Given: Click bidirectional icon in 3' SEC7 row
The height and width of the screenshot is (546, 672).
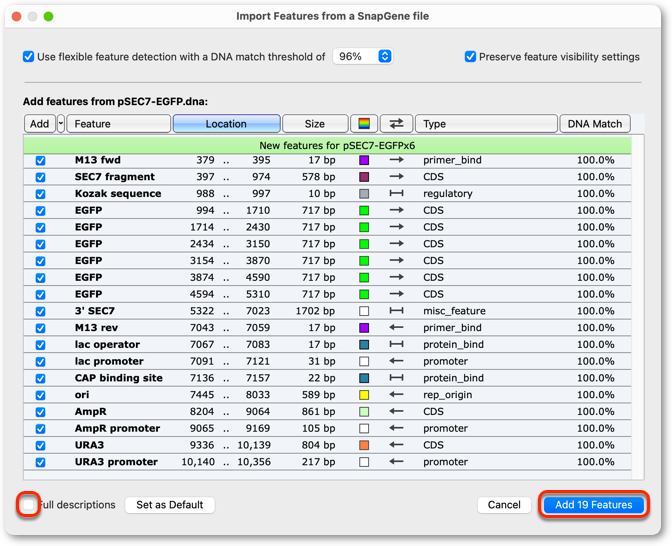Looking at the screenshot, I should click(396, 311).
